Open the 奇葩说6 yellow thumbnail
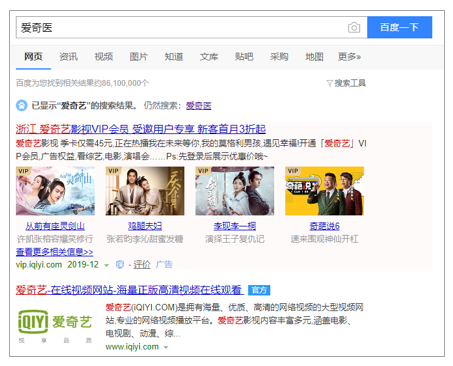This screenshot has height=366, width=453. [x=324, y=191]
